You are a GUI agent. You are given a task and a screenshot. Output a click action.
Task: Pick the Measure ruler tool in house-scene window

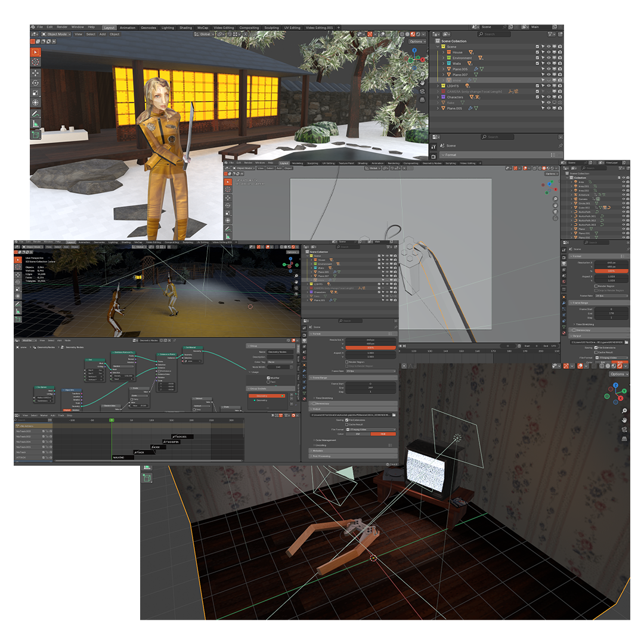[36, 123]
